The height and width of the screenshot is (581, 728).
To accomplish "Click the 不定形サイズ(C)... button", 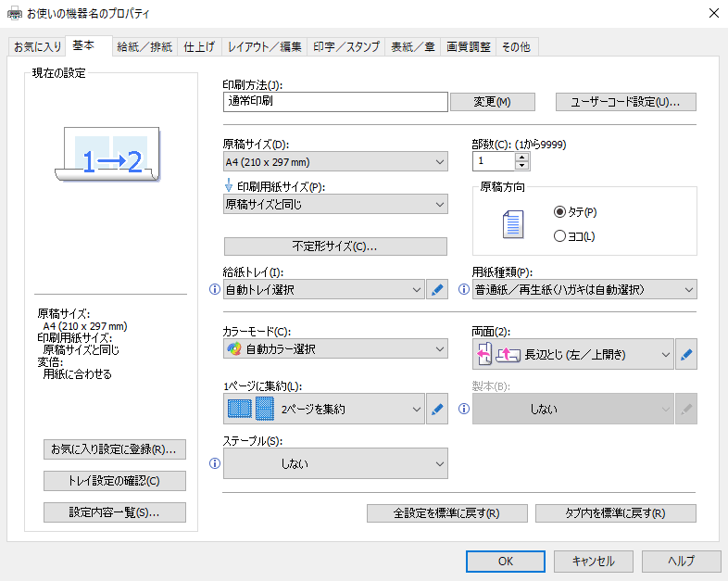I will click(x=335, y=246).
